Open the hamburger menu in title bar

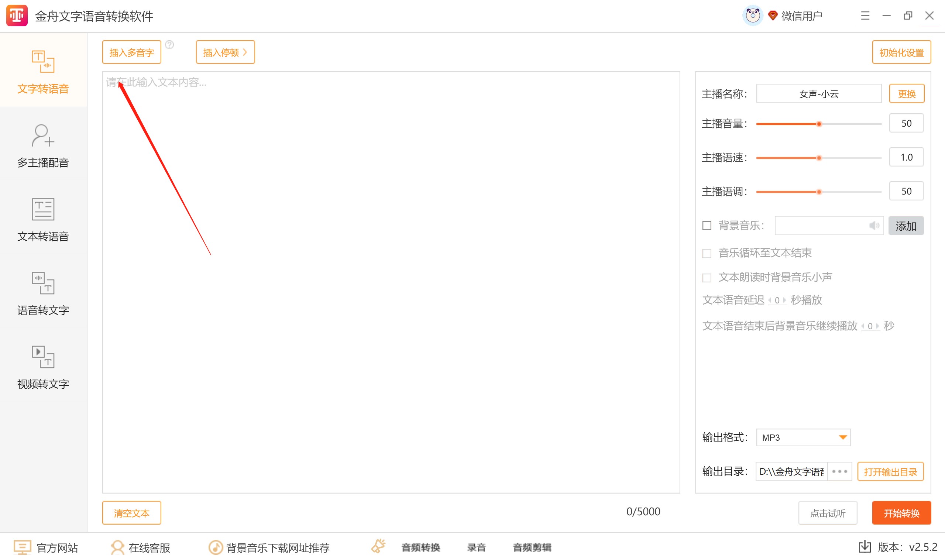click(x=865, y=16)
